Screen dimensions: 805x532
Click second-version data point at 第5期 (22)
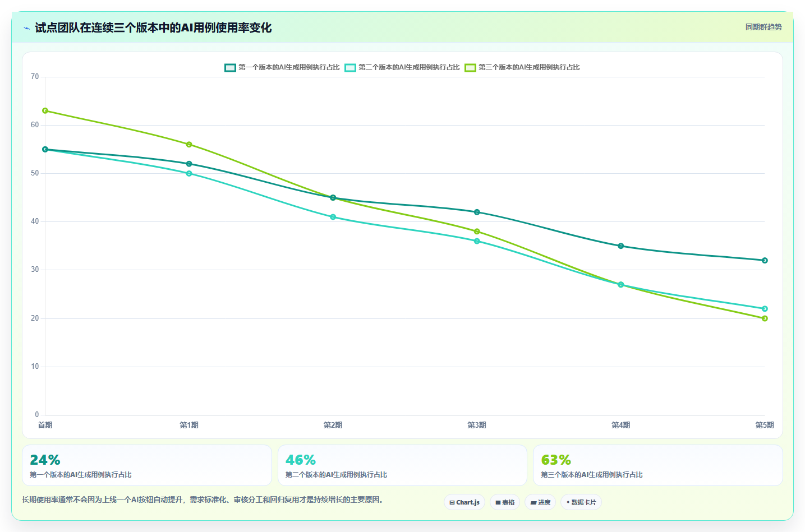click(765, 309)
